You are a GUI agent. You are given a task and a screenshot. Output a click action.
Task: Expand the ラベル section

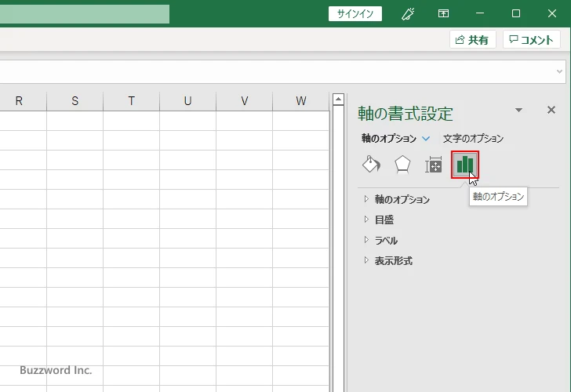pyautogui.click(x=380, y=240)
